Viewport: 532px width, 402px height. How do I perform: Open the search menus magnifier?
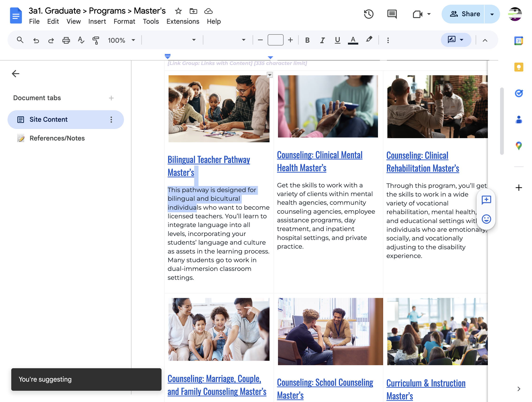[20, 40]
